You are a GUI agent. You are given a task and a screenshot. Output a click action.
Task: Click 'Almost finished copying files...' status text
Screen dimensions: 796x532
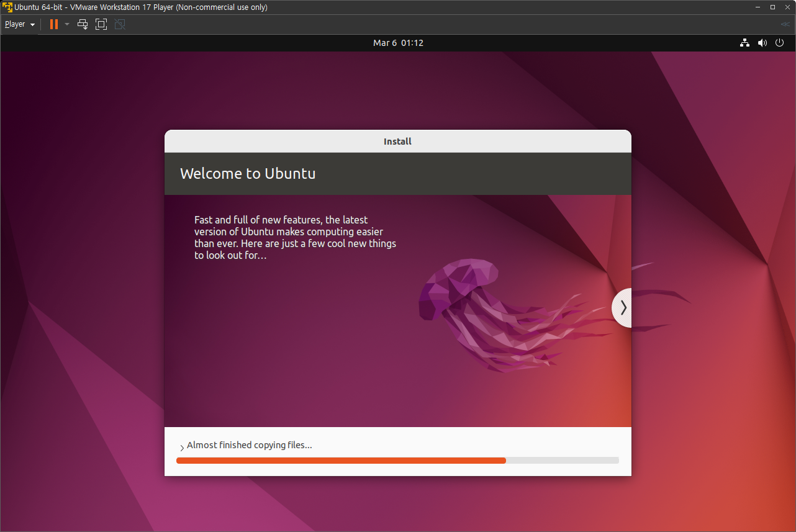click(x=250, y=445)
